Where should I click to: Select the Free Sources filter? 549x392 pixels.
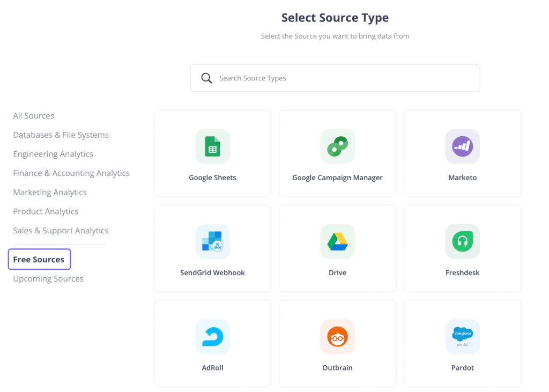(x=39, y=260)
